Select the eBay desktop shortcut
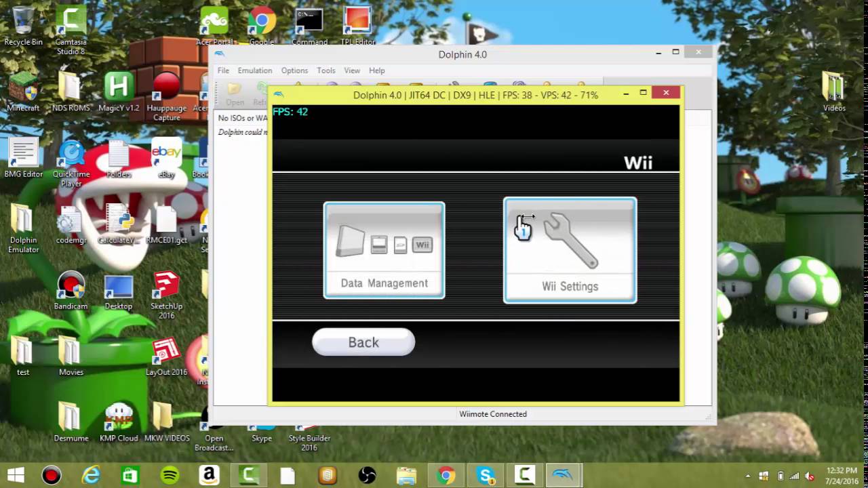The height and width of the screenshot is (488, 868). [x=166, y=157]
